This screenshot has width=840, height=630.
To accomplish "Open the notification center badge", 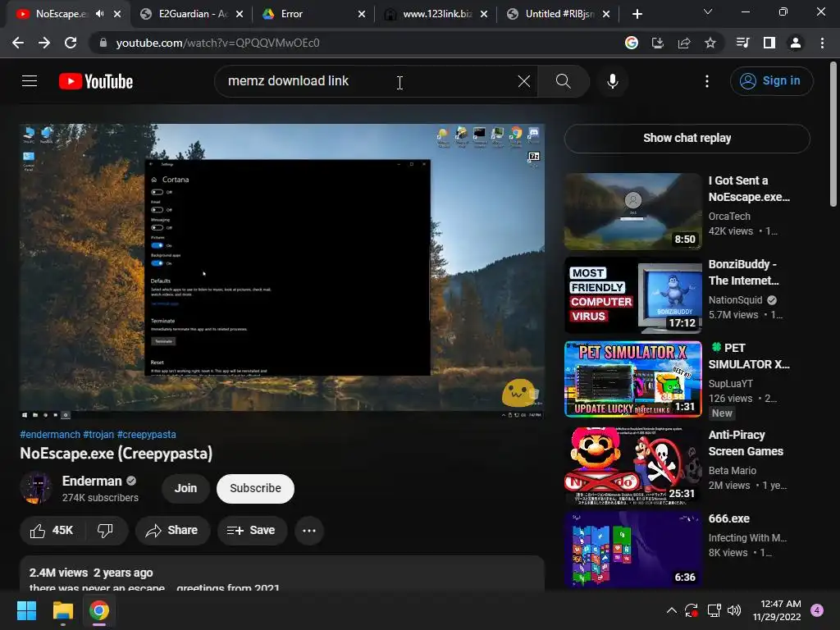I will (817, 610).
